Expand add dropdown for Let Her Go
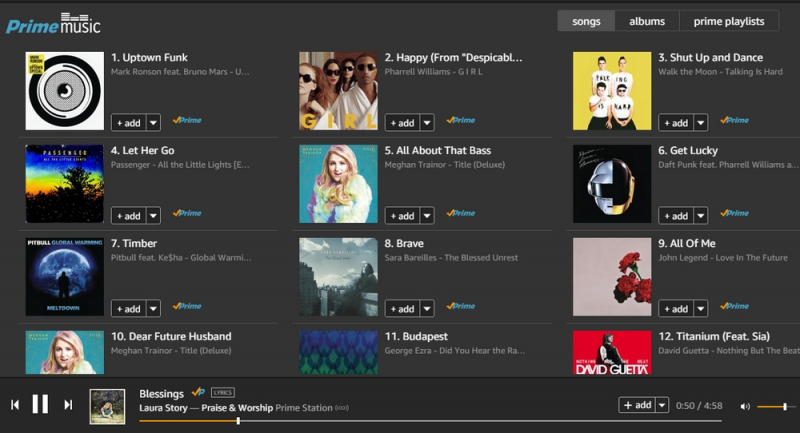This screenshot has width=800, height=433. click(x=154, y=215)
